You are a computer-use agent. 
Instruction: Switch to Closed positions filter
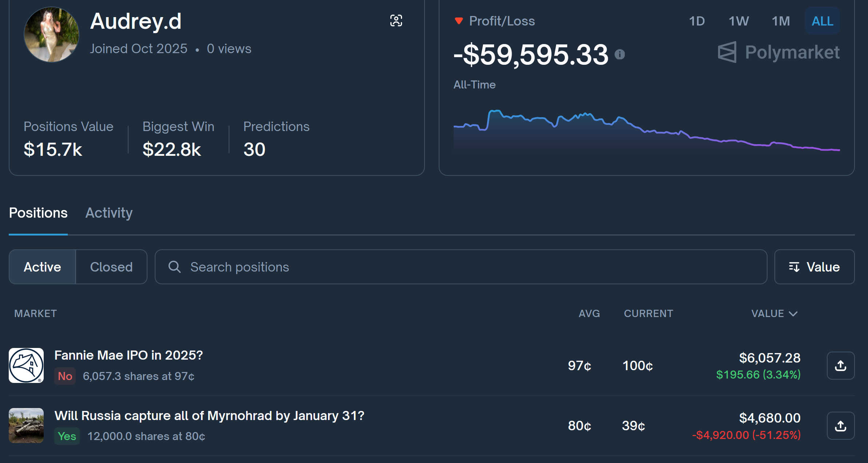(x=111, y=267)
